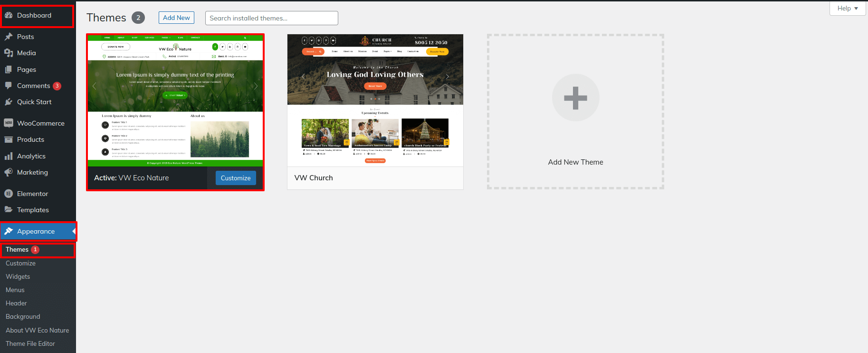The image size is (868, 353).
Task: Click the comments count badge showing 3
Action: click(x=57, y=86)
